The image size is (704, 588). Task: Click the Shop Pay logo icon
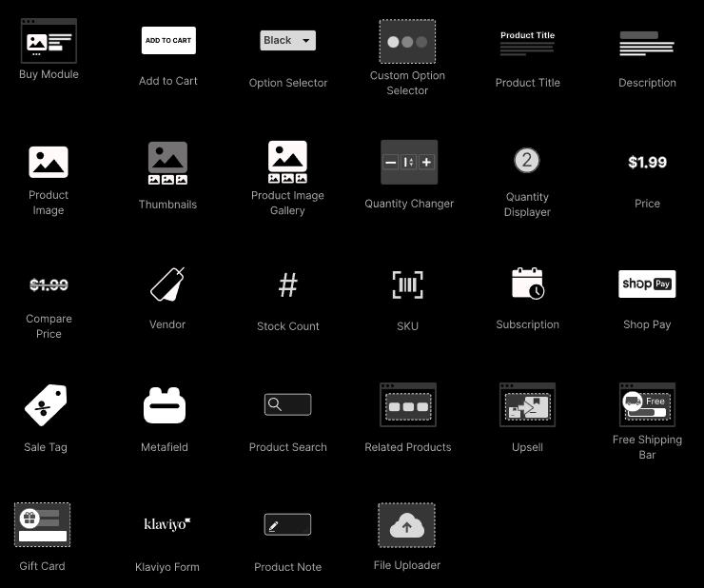[647, 284]
